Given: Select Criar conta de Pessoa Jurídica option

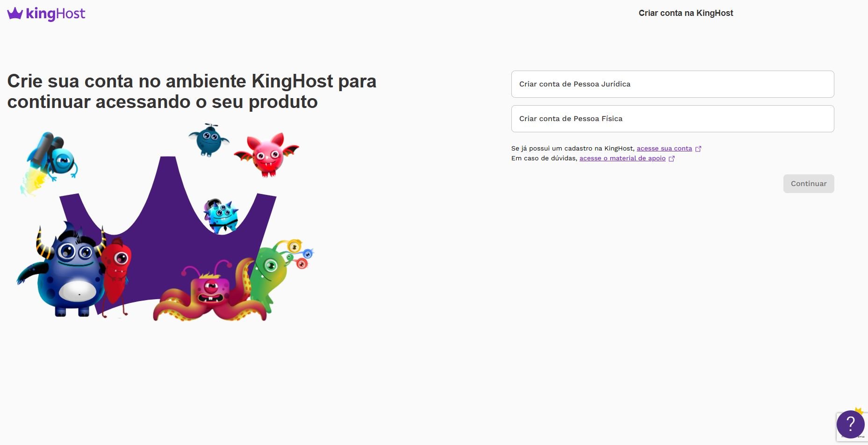Looking at the screenshot, I should pyautogui.click(x=672, y=84).
